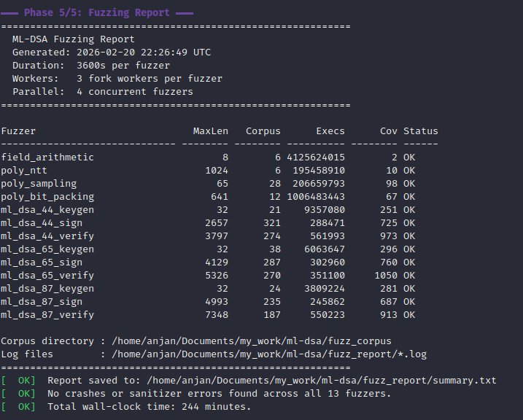Screen dimensions: 523x420
Task: Click corpus value '321' in ml_dsa_44_sign row
Action: pos(272,223)
